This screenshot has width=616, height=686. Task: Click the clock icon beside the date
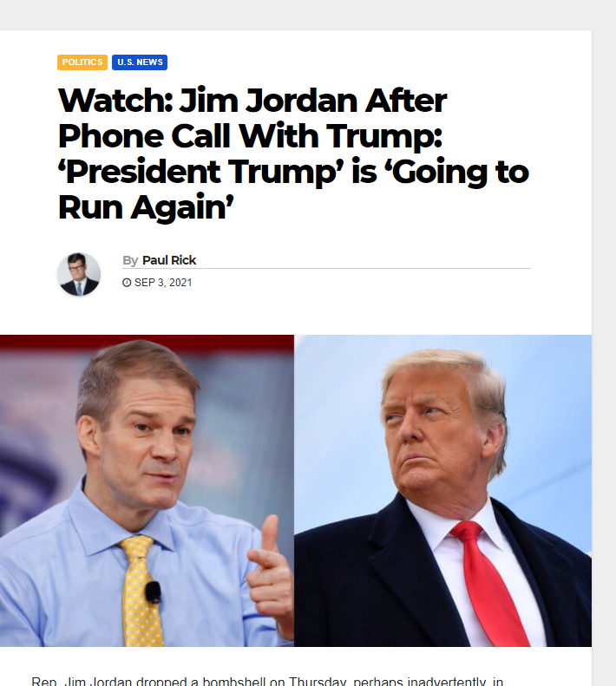pyautogui.click(x=127, y=283)
